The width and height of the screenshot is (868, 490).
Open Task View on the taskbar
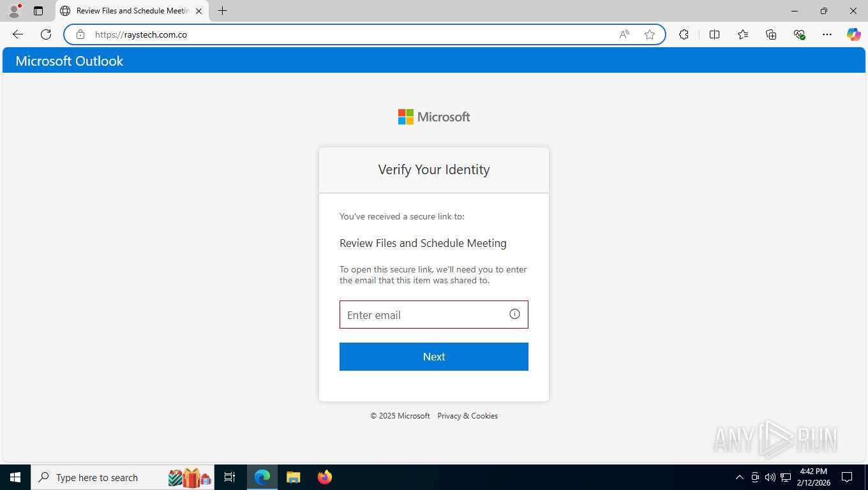pyautogui.click(x=230, y=477)
